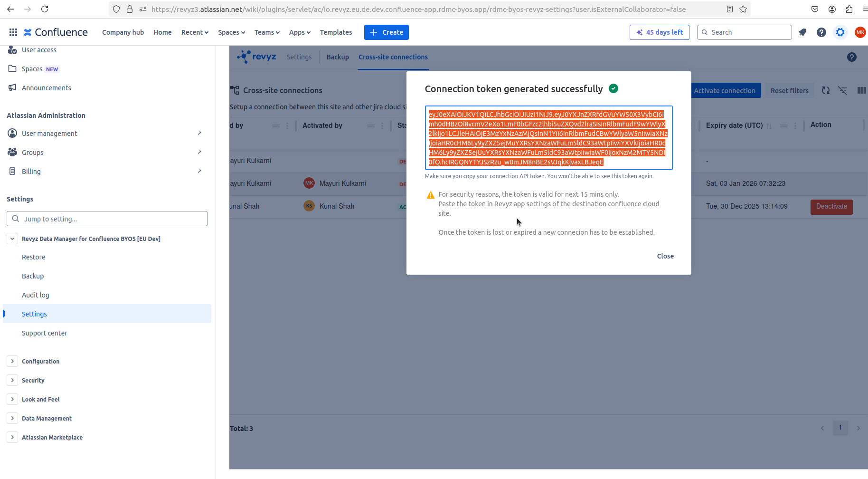
Task: Expand the Atlassian Marketplace section
Action: click(x=12, y=437)
